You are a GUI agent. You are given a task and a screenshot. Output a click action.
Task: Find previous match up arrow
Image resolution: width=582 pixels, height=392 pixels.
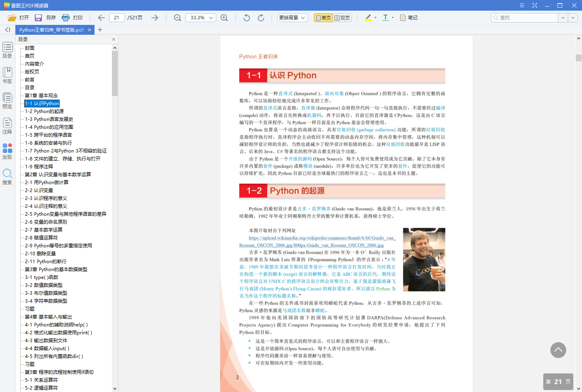tap(563, 18)
